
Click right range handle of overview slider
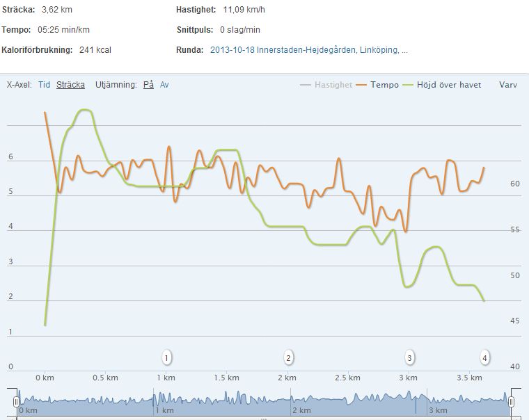click(x=512, y=401)
